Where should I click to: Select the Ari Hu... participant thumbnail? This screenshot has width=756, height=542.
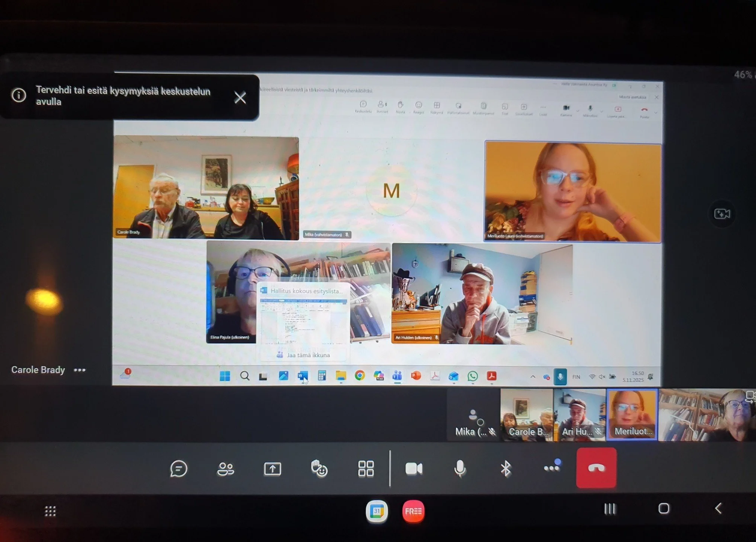(x=579, y=415)
